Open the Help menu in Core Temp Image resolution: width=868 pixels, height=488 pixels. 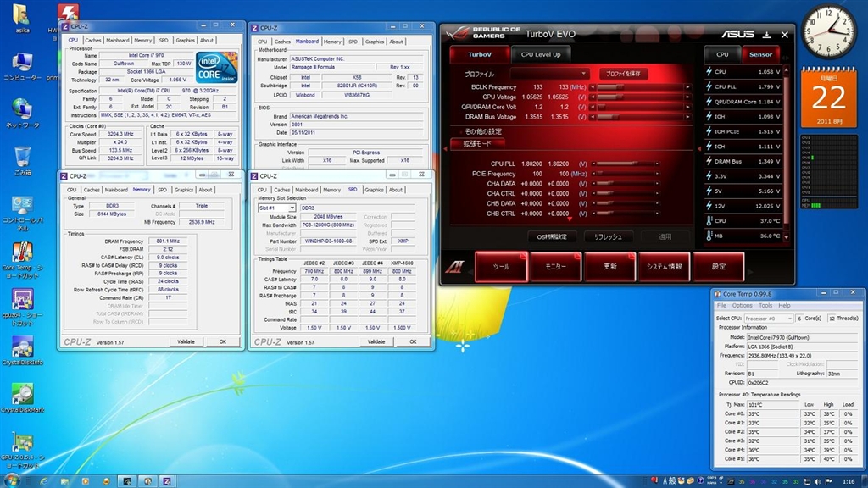click(x=784, y=305)
